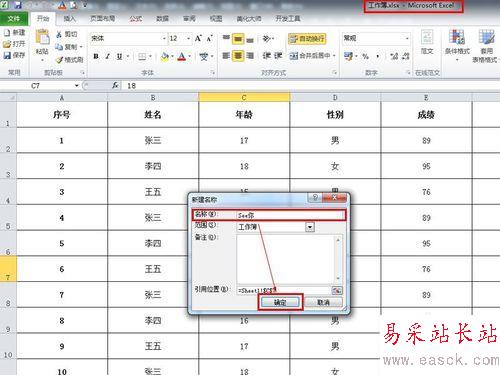Image resolution: width=500 pixels, height=375 pixels.
Task: Switch to the 开发工具 Developer tab
Action: pyautogui.click(x=288, y=19)
